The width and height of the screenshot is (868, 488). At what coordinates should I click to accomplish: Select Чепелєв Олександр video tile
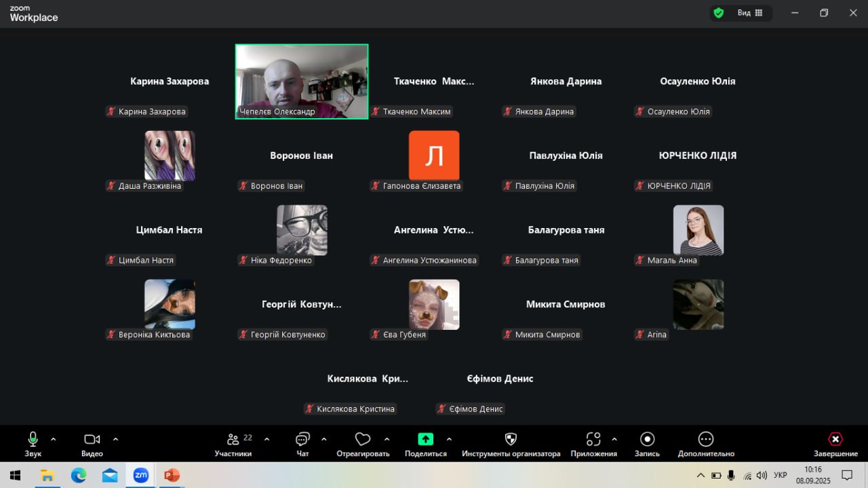(x=302, y=81)
